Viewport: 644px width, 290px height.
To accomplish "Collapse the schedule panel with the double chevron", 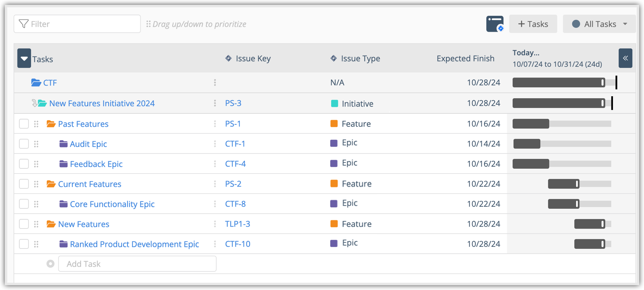I will click(x=625, y=58).
